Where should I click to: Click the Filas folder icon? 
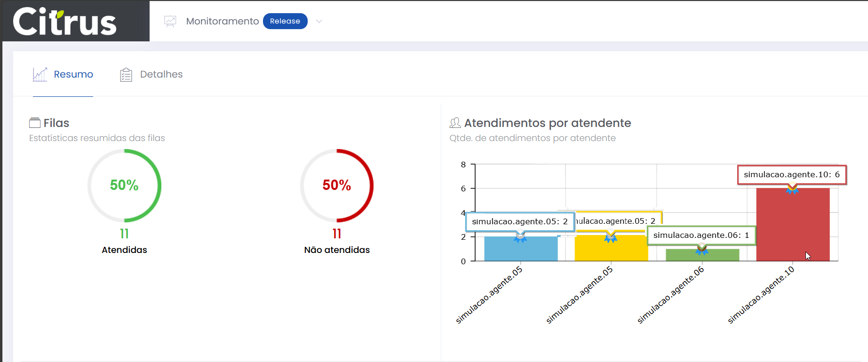coord(35,123)
